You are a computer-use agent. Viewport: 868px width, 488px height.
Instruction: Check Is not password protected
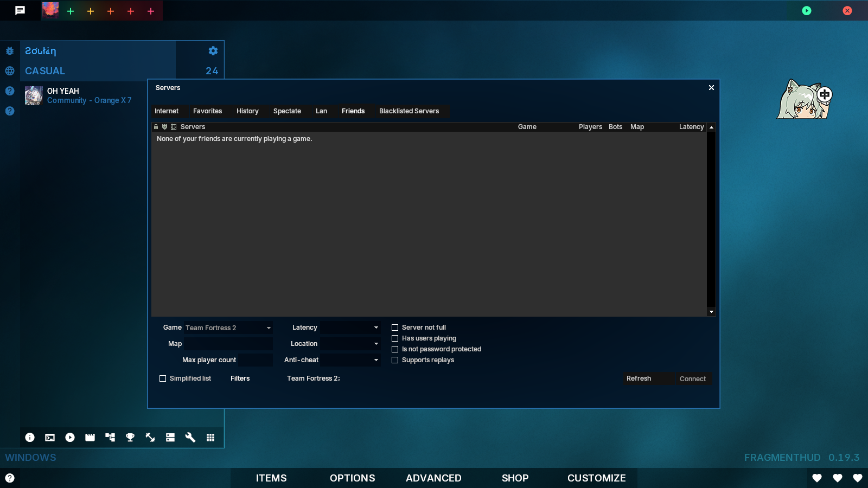pyautogui.click(x=395, y=349)
